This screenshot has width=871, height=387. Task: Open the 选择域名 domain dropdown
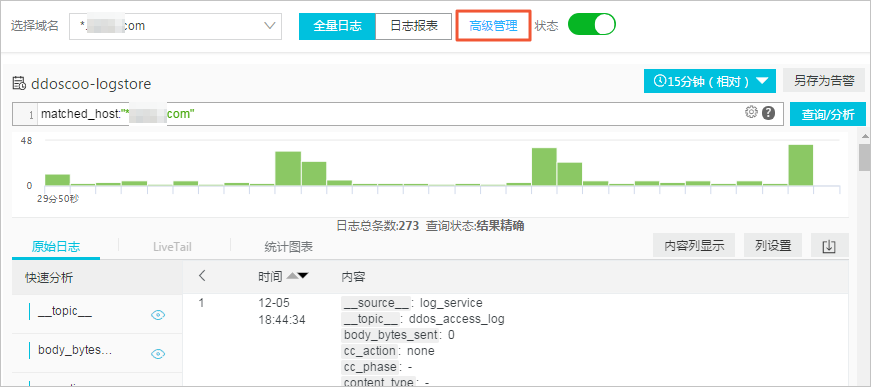pos(176,26)
